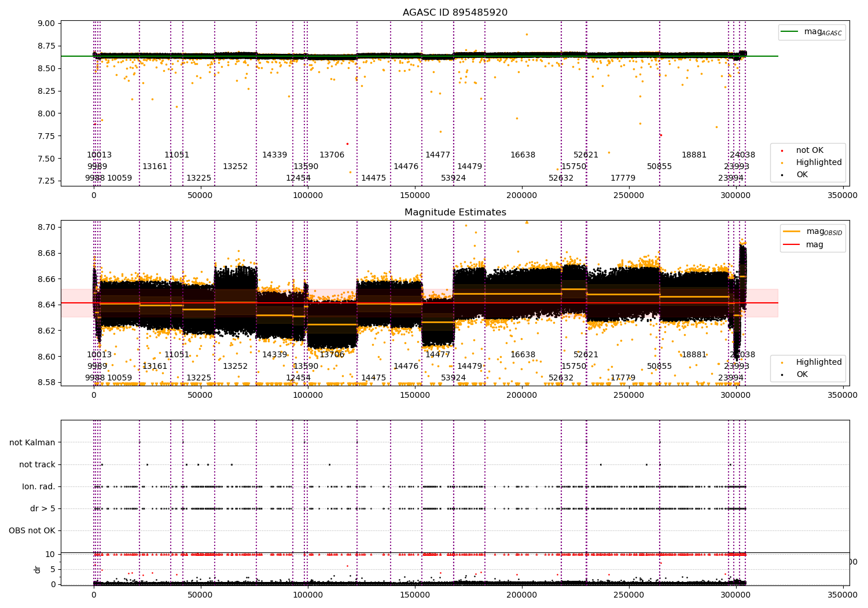Click the 8.58 y-axis tick label
This screenshot has width=868, height=608.
[47, 383]
